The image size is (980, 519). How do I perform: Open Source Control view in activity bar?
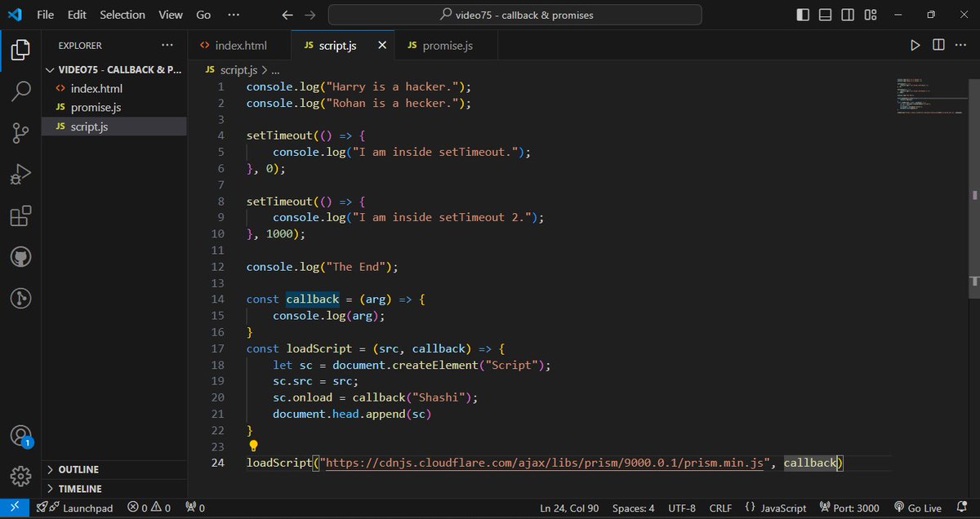(x=20, y=132)
